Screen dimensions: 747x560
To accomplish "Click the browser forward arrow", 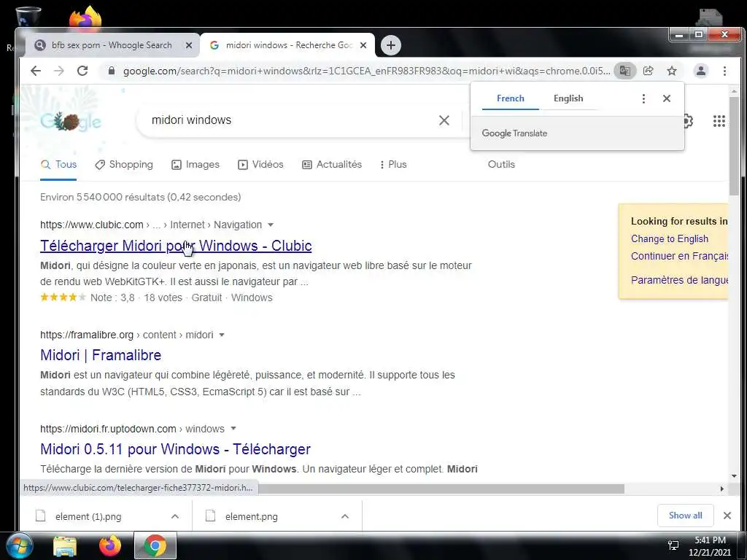I will point(58,71).
